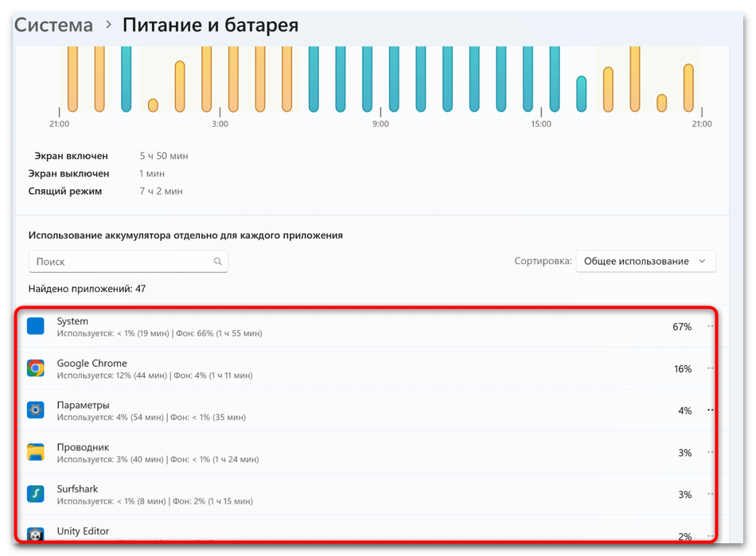Click the 3% value for Проводник

[684, 453]
